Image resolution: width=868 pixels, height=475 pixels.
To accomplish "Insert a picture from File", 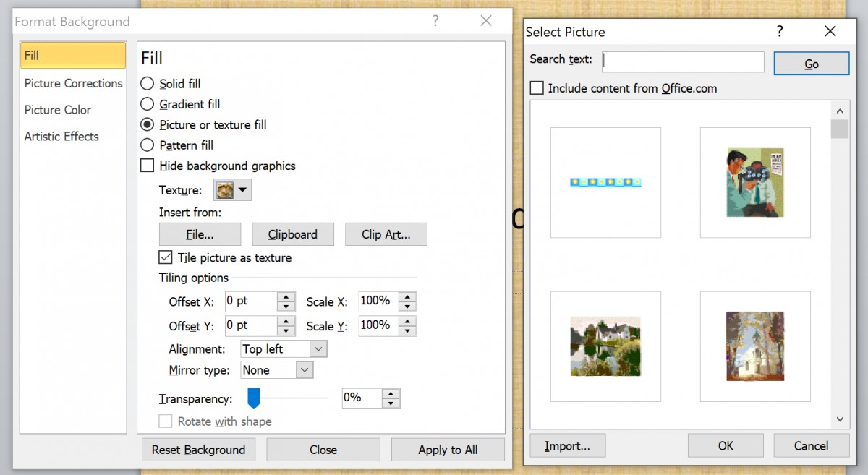I will pyautogui.click(x=200, y=234).
